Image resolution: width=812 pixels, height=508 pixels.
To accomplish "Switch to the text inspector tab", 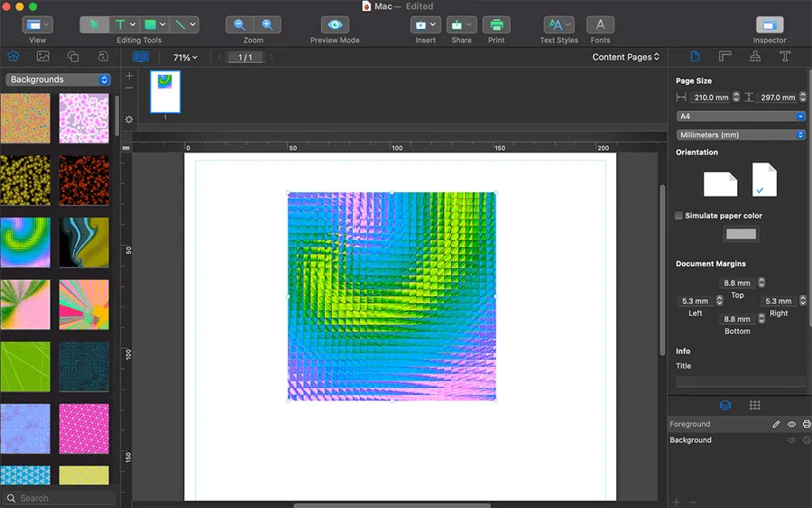I will (x=785, y=57).
